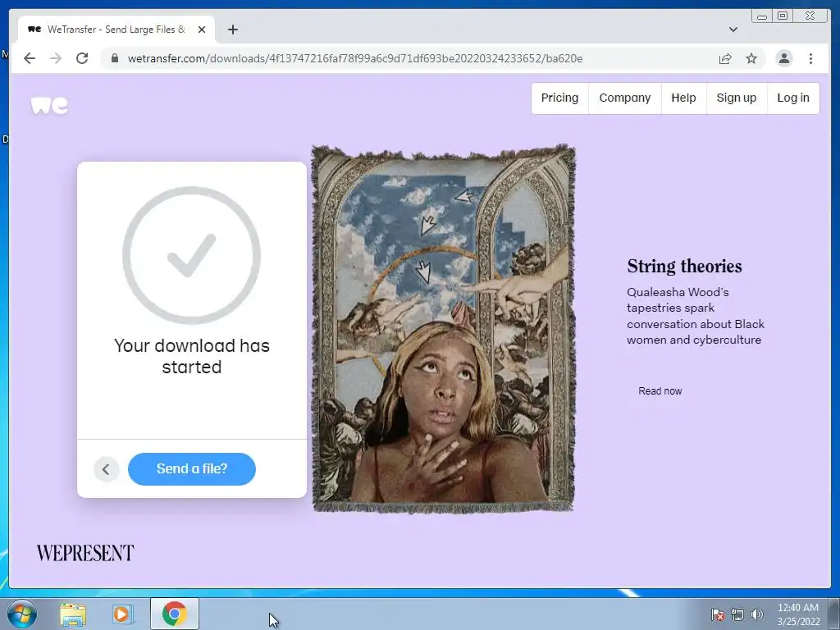Click the tapestry artwork image
Image resolution: width=840 pixels, height=630 pixels.
tap(444, 328)
